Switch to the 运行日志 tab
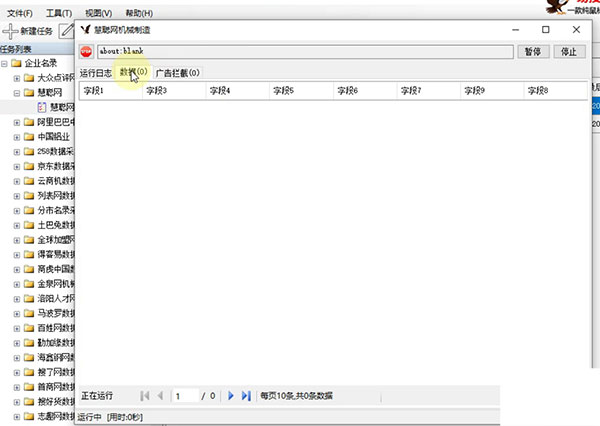Image resolution: width=600 pixels, height=426 pixels. point(96,73)
